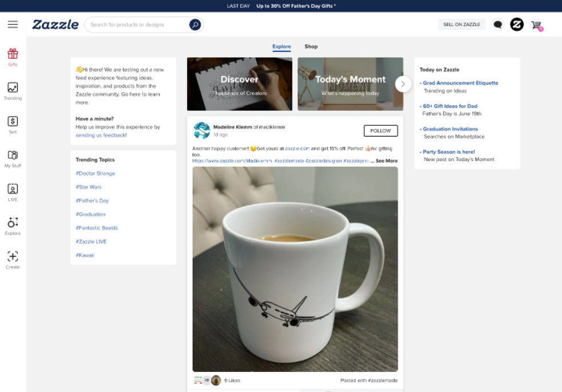This screenshot has height=392, width=562.
Task: Open Gifts in the sidebar
Action: (x=13, y=57)
